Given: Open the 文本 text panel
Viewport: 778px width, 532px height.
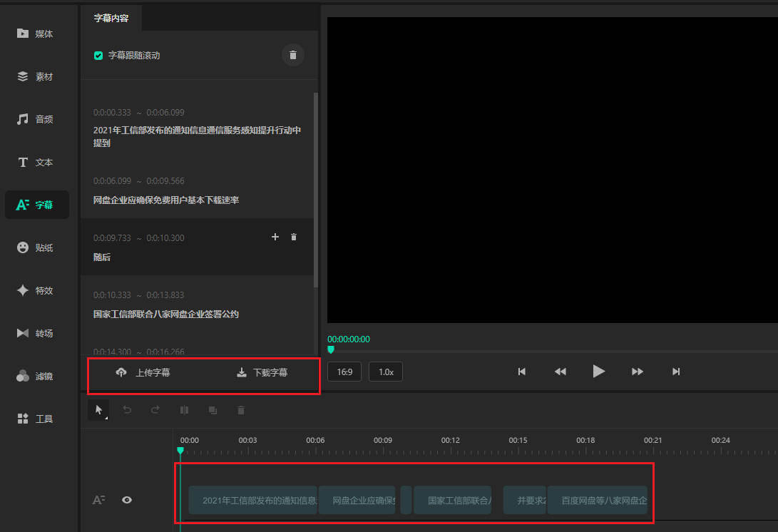Looking at the screenshot, I should (35, 163).
